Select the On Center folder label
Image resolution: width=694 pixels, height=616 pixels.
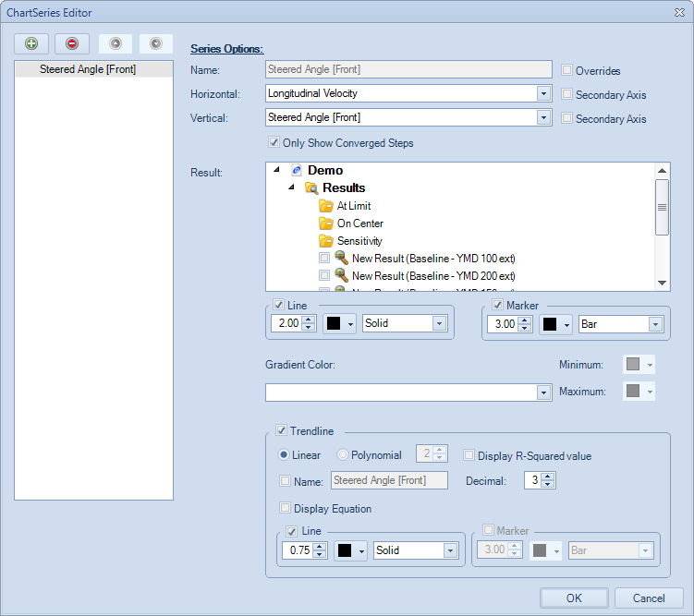tap(359, 223)
